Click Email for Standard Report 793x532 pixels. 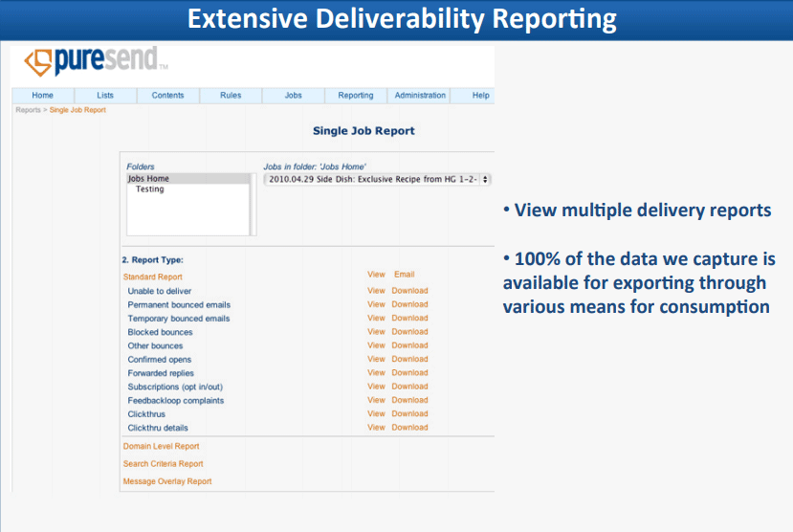[404, 275]
